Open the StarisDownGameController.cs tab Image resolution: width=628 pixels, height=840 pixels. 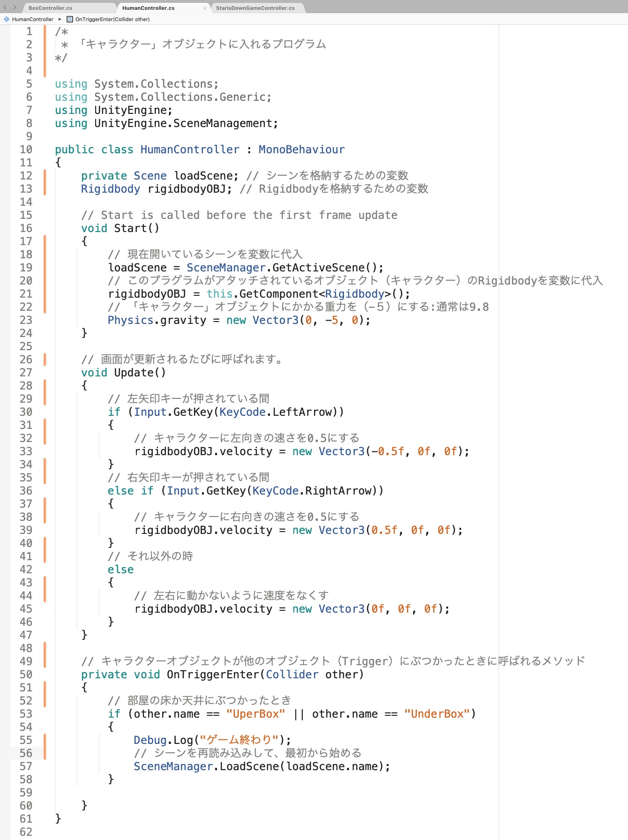click(255, 8)
